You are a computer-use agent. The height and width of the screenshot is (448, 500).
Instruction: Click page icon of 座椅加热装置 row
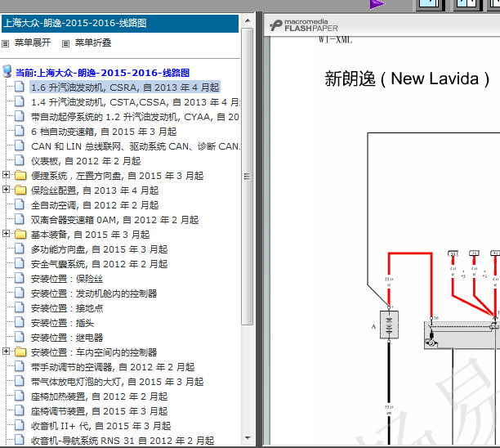coord(20,396)
